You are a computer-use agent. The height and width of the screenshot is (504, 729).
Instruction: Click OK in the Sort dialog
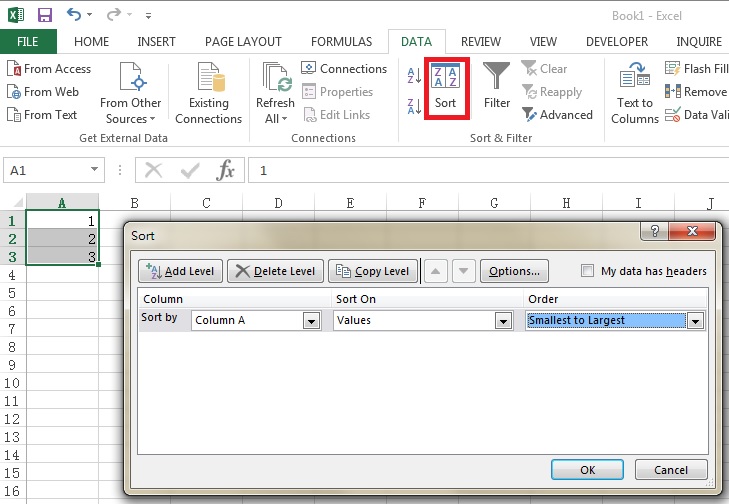tap(587, 470)
